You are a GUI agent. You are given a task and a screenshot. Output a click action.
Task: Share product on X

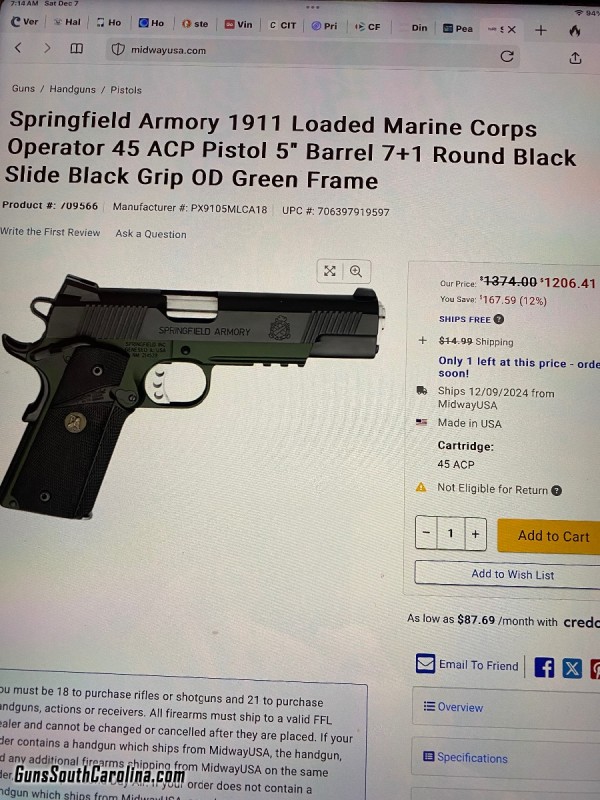pyautogui.click(x=572, y=668)
